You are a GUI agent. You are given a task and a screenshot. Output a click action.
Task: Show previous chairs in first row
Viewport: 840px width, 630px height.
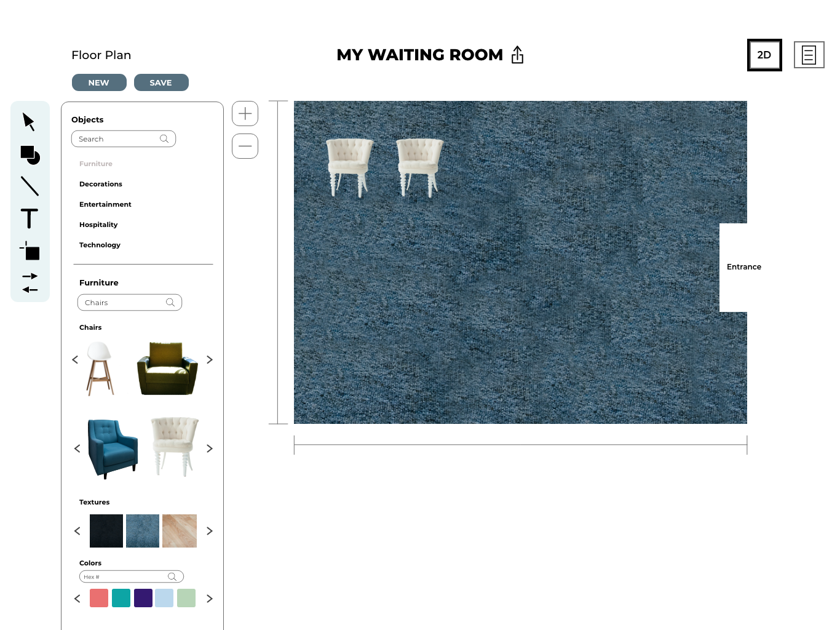[75, 360]
